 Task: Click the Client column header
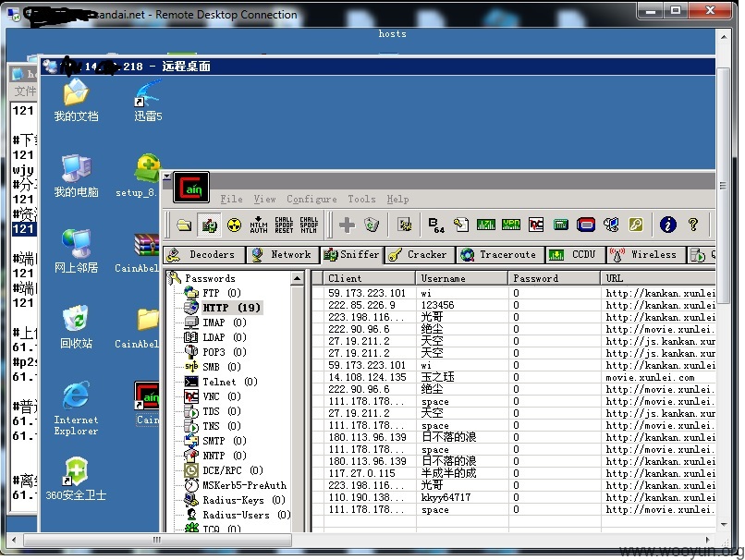click(x=370, y=278)
